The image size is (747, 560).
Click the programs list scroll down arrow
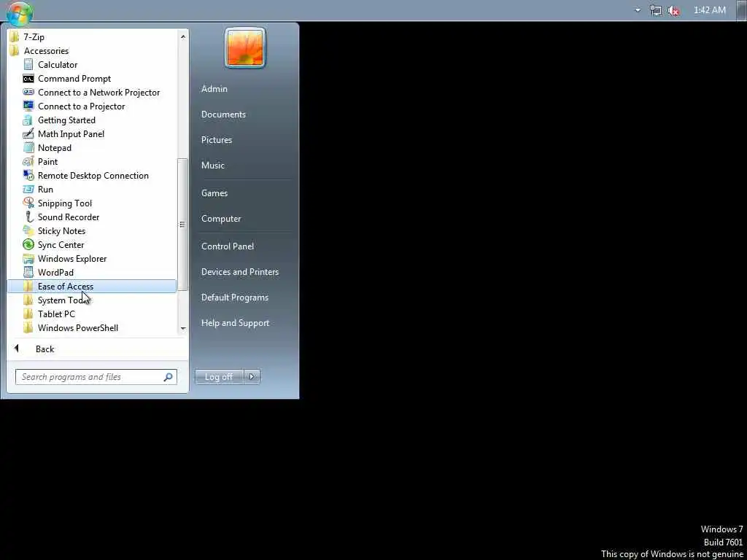click(x=183, y=329)
